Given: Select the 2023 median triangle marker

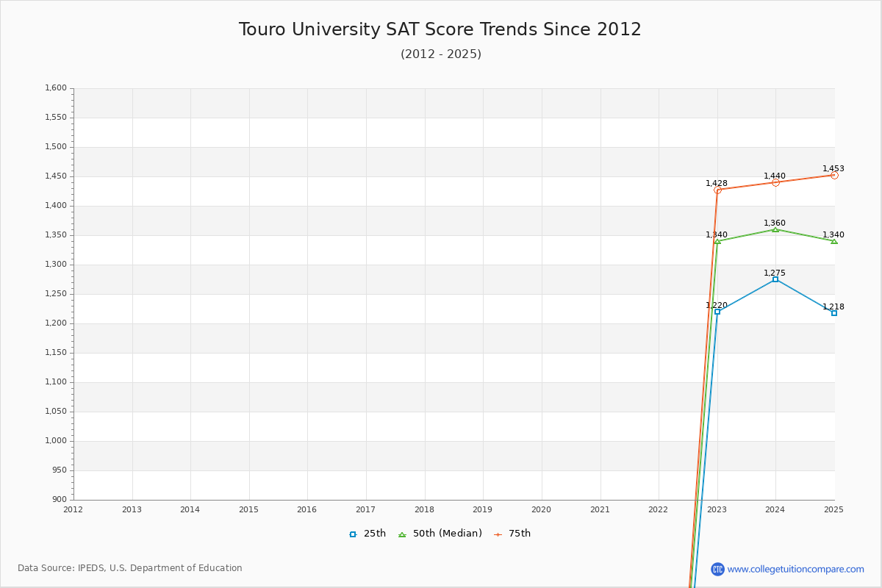Looking at the screenshot, I should [717, 241].
